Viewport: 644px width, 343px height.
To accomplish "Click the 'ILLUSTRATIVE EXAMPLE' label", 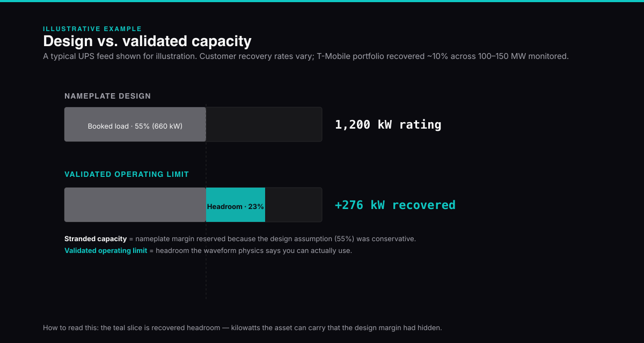I will pyautogui.click(x=92, y=29).
